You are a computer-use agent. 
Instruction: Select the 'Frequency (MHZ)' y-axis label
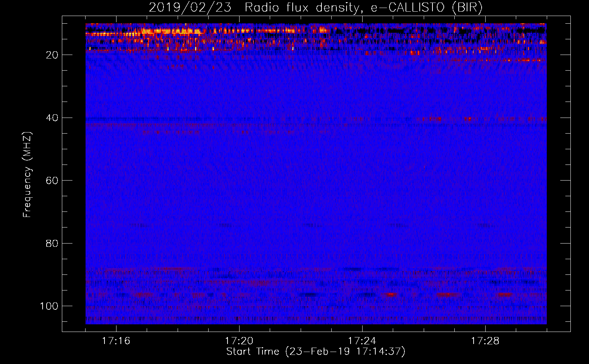(x=27, y=175)
